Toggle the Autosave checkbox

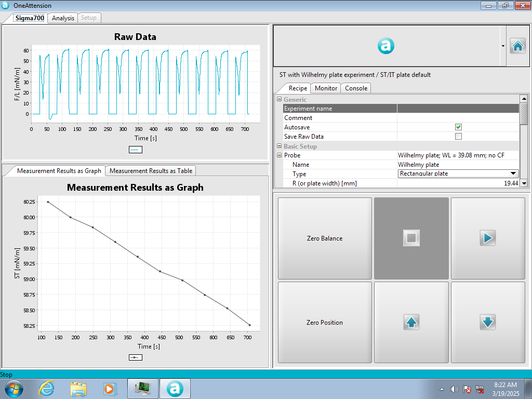click(x=458, y=127)
